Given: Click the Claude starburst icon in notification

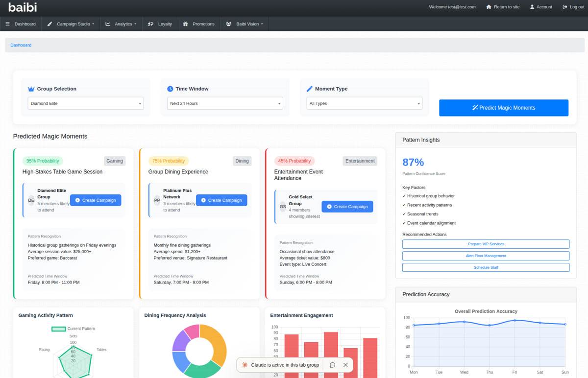Looking at the screenshot, I should [x=245, y=365].
